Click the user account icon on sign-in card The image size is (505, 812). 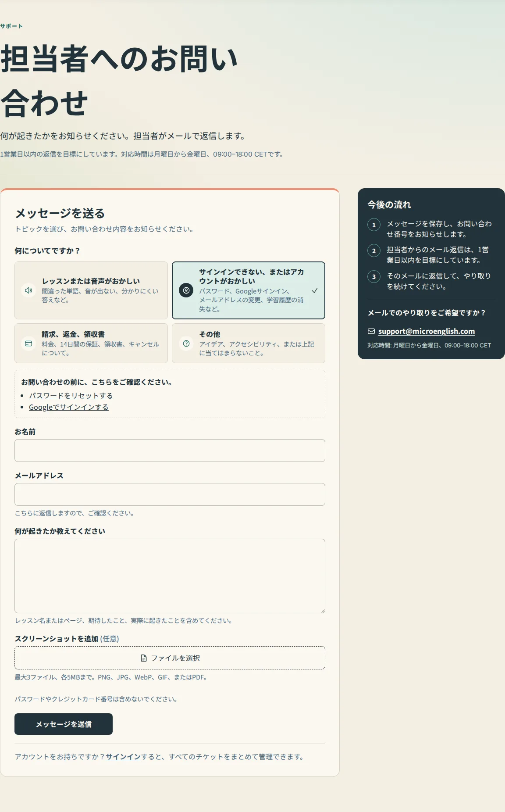186,290
